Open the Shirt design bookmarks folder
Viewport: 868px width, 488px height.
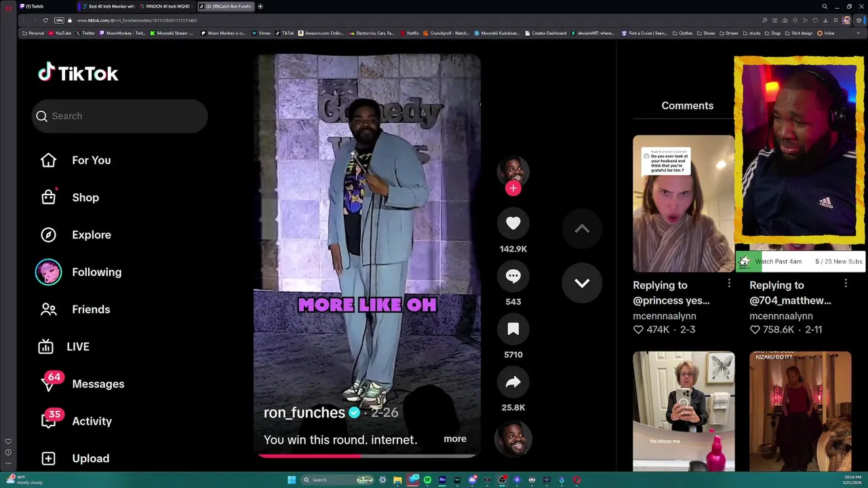click(x=799, y=33)
